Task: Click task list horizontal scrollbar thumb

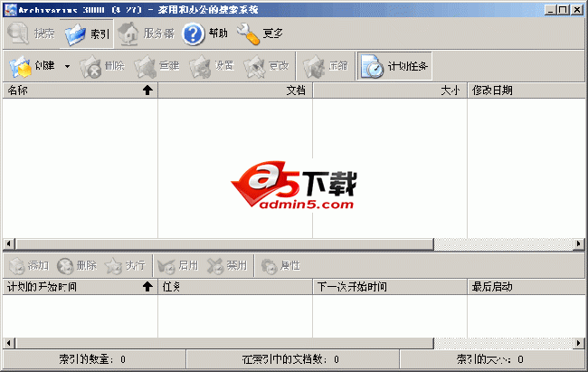Action: click(224, 343)
